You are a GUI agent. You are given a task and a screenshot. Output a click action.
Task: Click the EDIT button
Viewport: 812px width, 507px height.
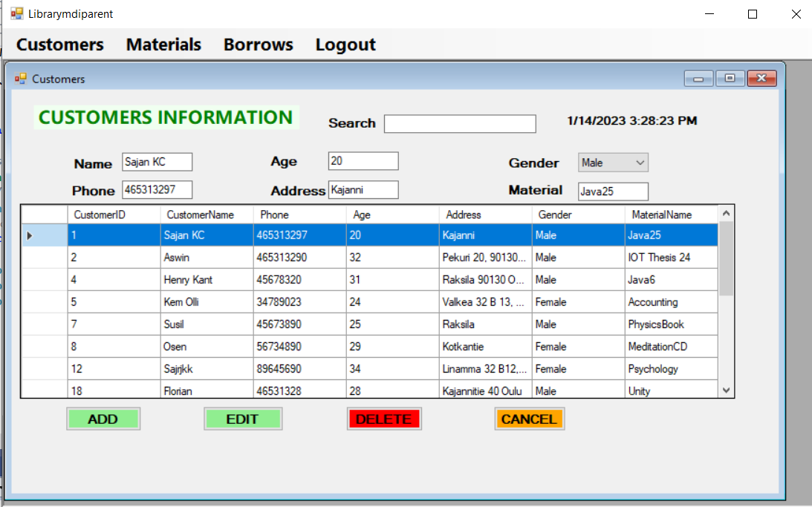[243, 419]
